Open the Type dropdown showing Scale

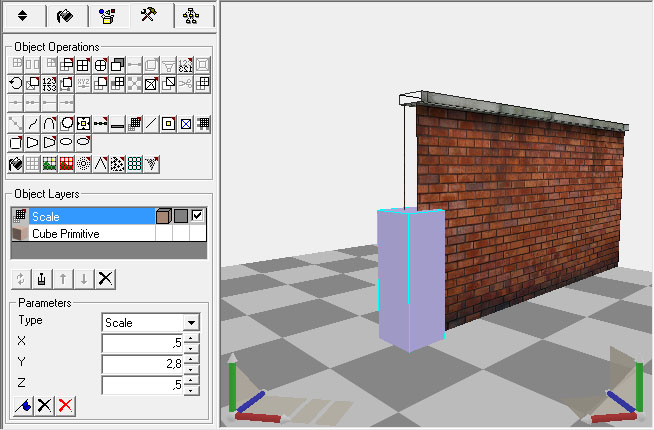[x=190, y=323]
